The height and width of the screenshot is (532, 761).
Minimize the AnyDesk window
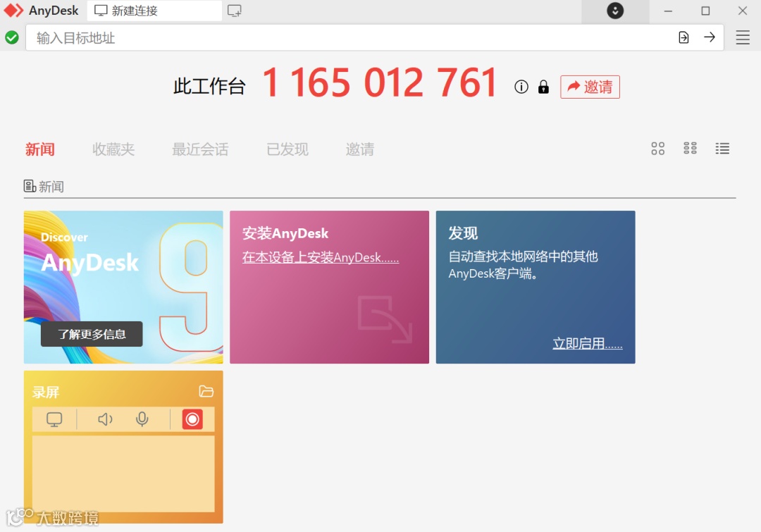(x=668, y=11)
